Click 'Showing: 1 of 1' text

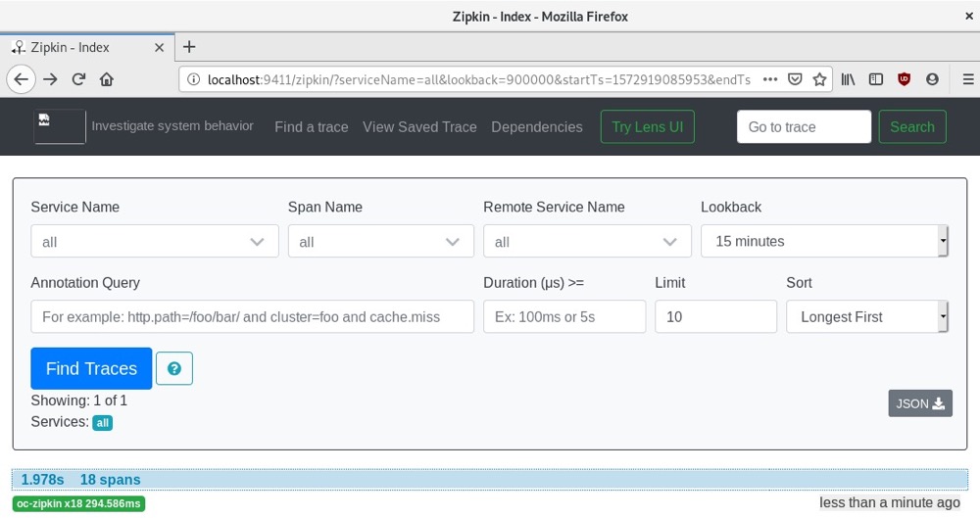(78, 400)
